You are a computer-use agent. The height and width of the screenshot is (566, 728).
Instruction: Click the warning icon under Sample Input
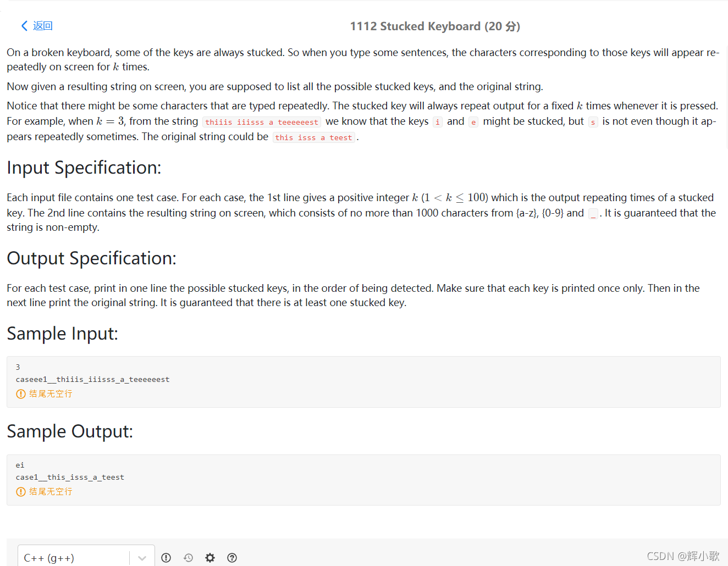pos(21,393)
